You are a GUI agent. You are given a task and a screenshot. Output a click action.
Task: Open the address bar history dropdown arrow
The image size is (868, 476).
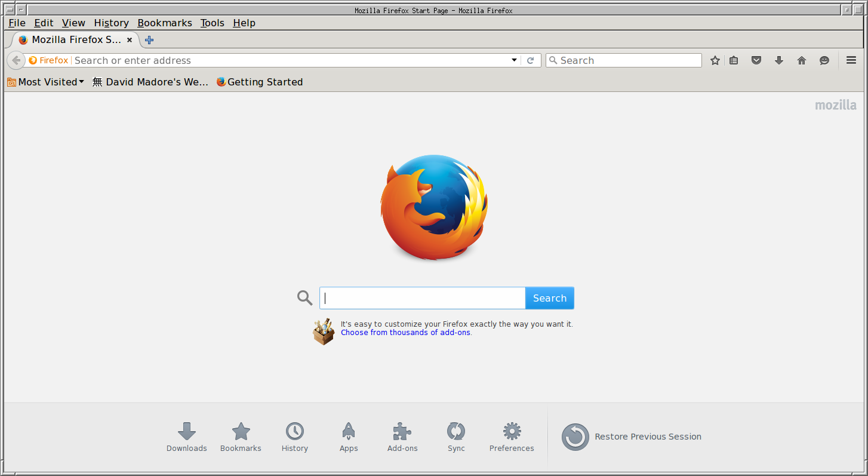pos(514,60)
